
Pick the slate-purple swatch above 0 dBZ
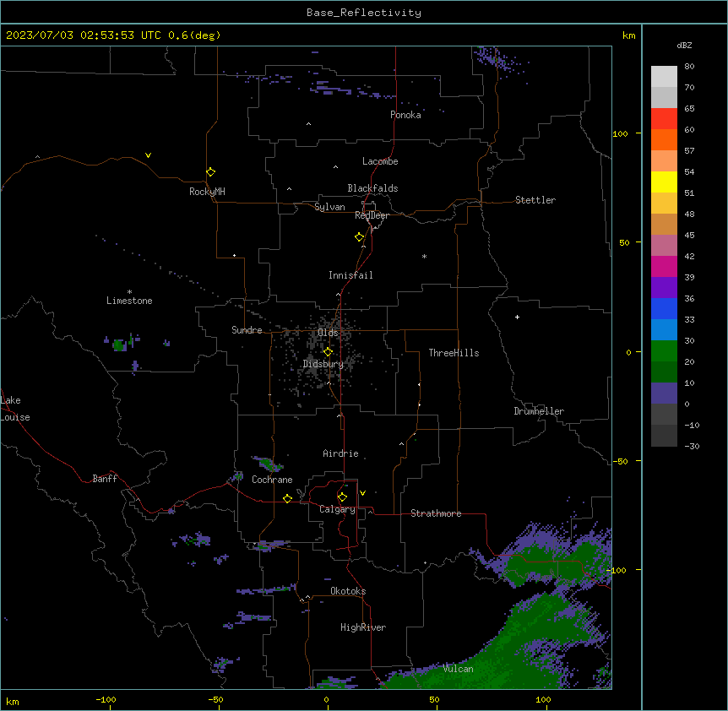(x=664, y=393)
